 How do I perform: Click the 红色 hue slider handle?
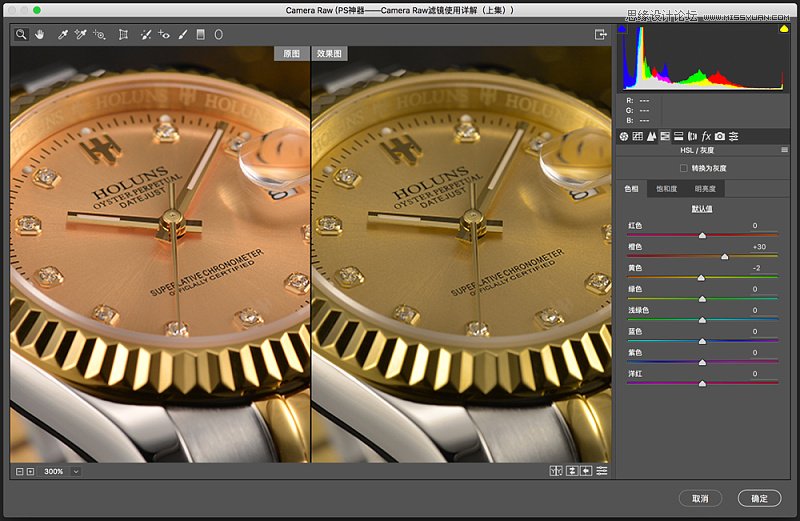[x=702, y=235]
